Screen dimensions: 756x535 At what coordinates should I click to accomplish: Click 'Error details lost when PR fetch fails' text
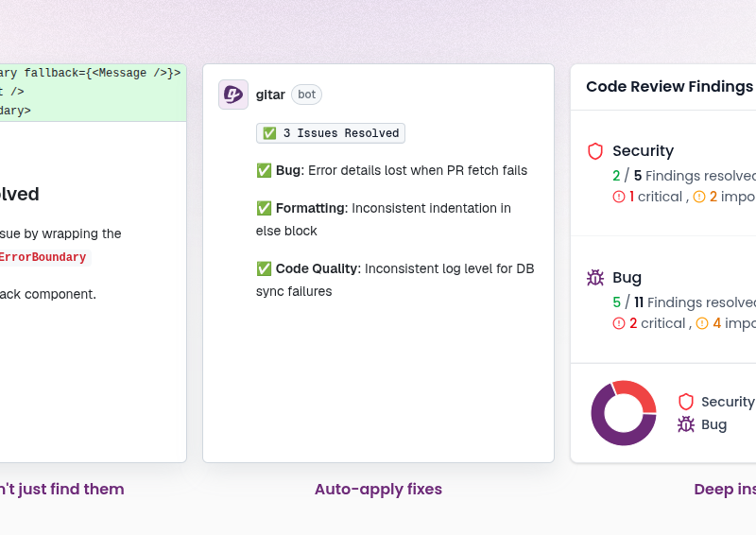coord(418,170)
